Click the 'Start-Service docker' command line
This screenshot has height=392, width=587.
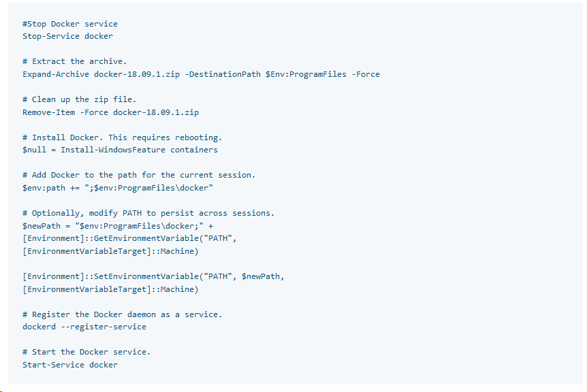70,365
